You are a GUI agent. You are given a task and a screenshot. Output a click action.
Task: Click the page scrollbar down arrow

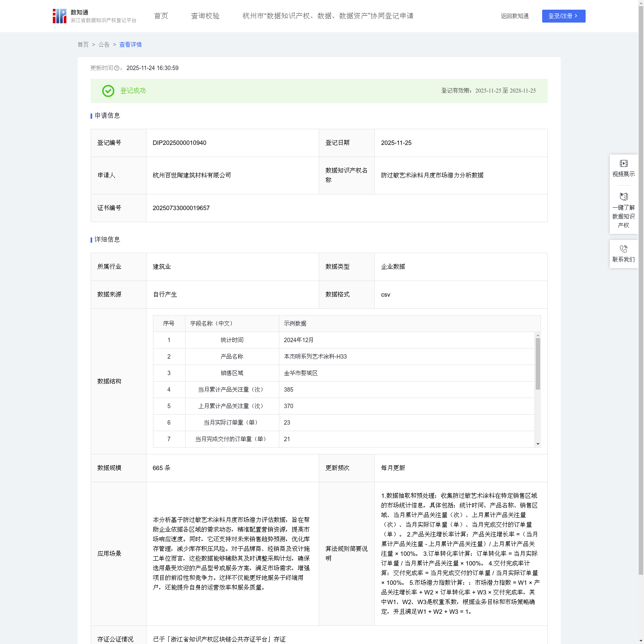[x=641, y=641]
